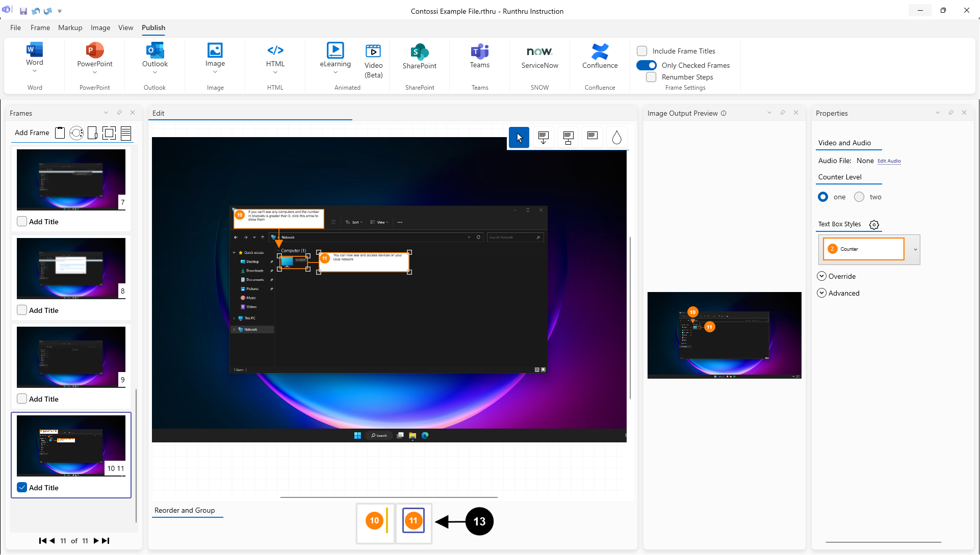
Task: Open the Markup menu tab
Action: [x=70, y=28]
